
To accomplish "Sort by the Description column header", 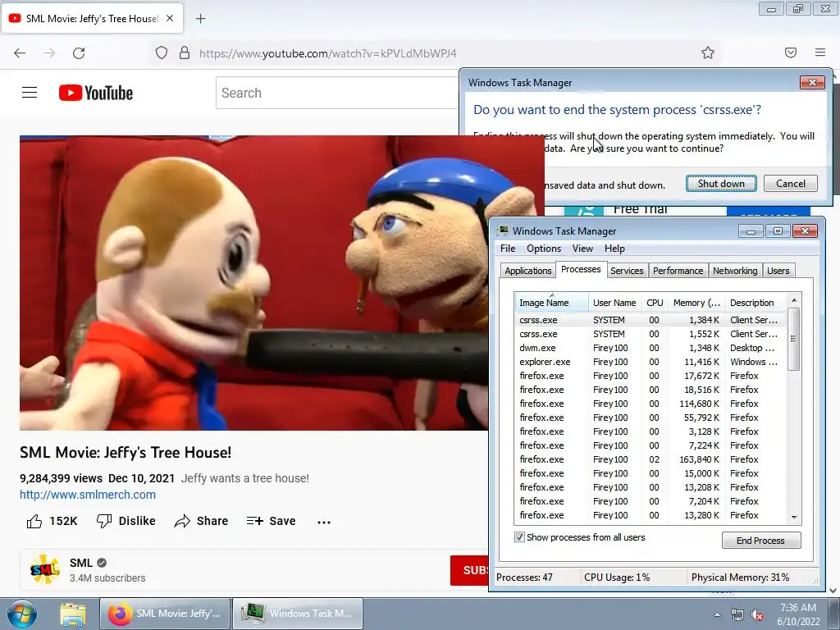I will tap(756, 303).
